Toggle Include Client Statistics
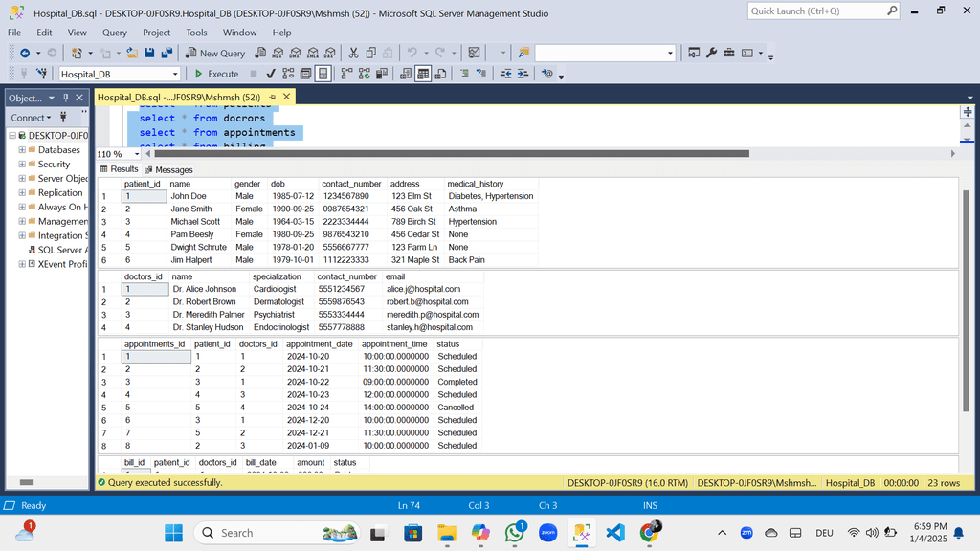 (x=382, y=74)
